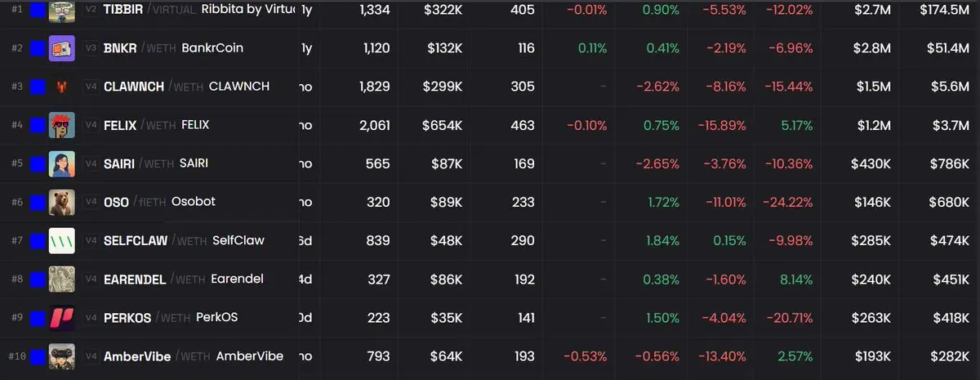Open the EARENDEL / WETH pair link

pos(154,279)
